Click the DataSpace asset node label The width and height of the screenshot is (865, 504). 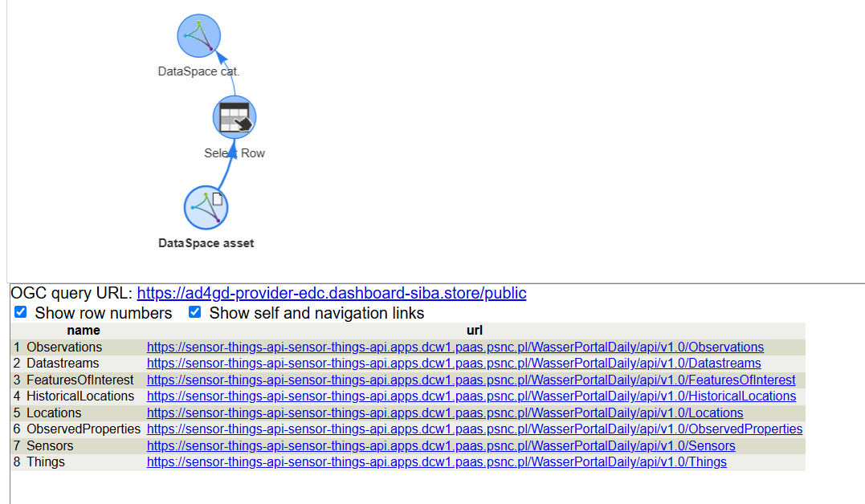pos(206,243)
